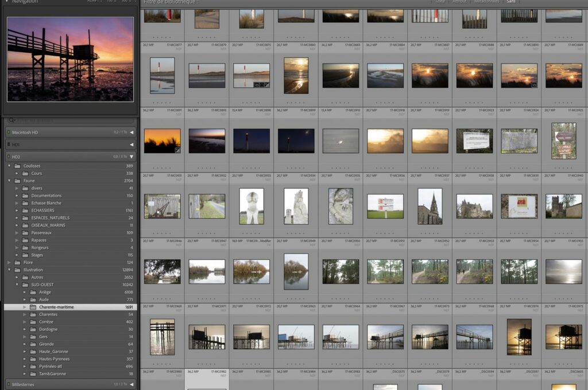Expand the Documentations folder
The width and height of the screenshot is (588, 390).
[x=17, y=196]
